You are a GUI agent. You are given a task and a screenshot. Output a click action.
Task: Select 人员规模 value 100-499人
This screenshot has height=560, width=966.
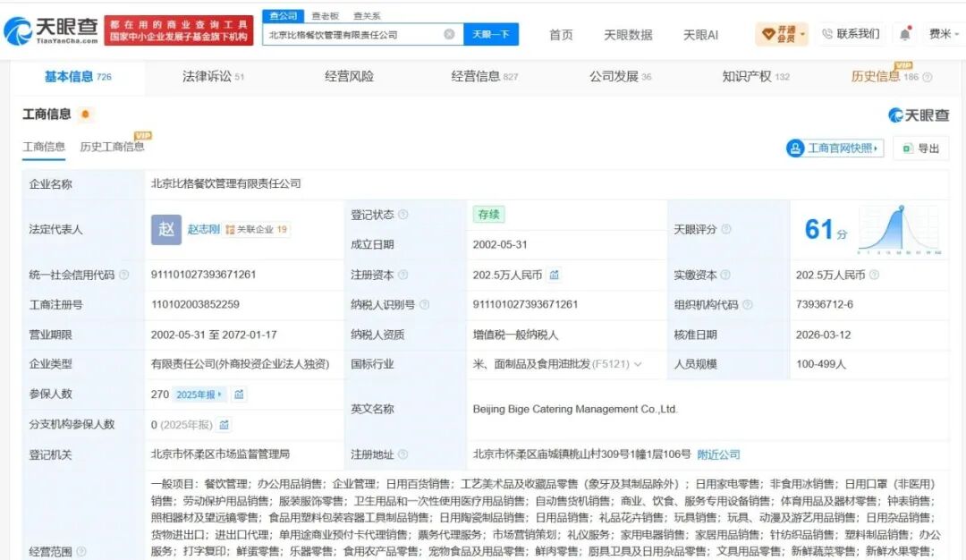pyautogui.click(x=820, y=364)
